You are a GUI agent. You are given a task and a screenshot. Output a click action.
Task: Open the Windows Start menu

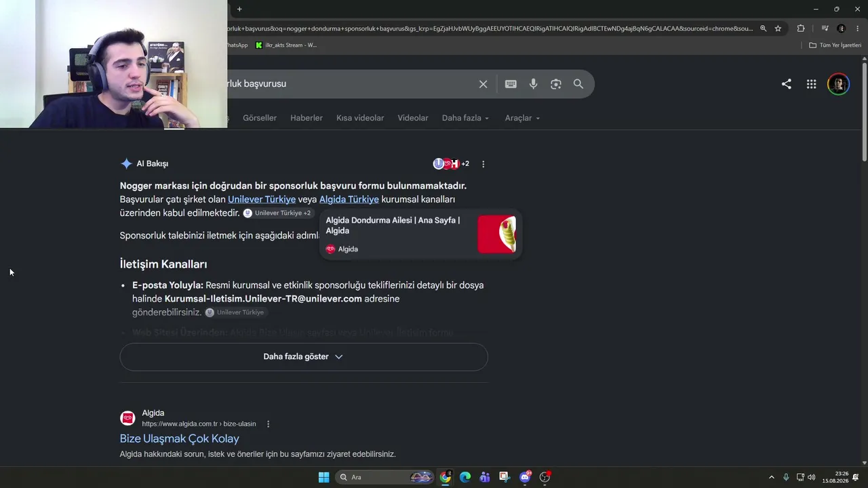[x=323, y=477]
